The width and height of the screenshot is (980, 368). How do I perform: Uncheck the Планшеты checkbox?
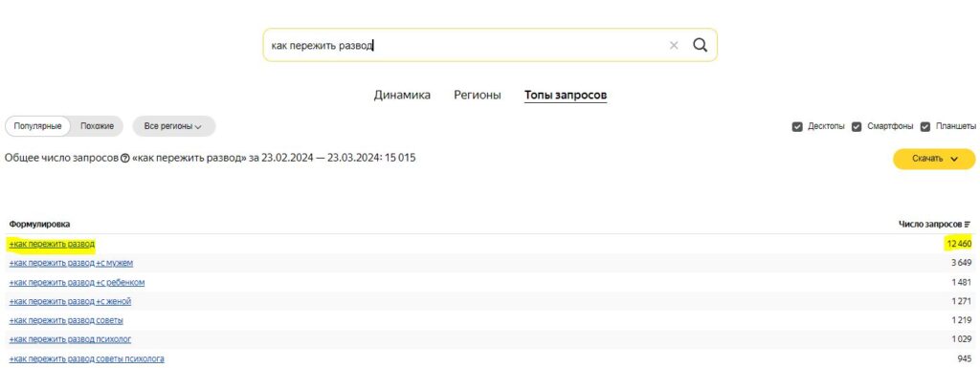[925, 126]
